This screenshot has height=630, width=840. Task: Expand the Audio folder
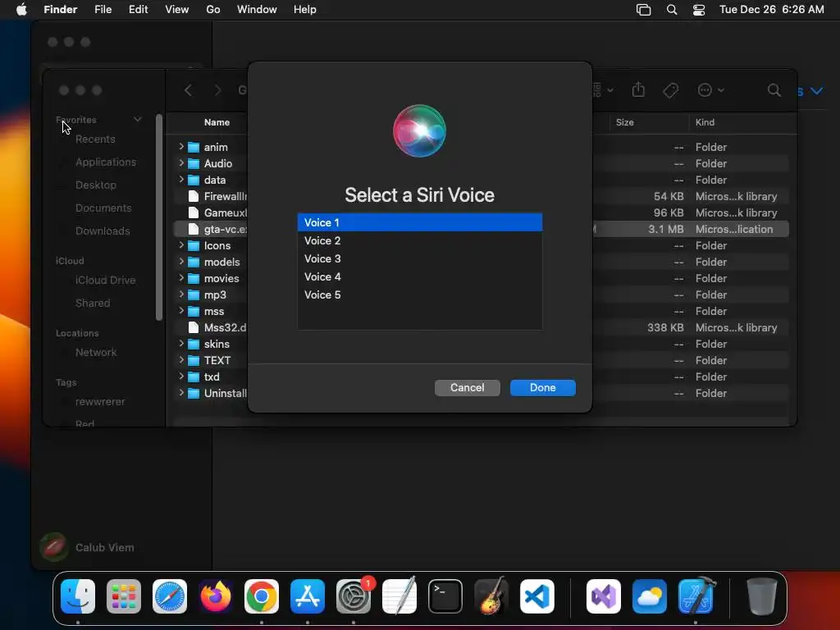click(181, 163)
